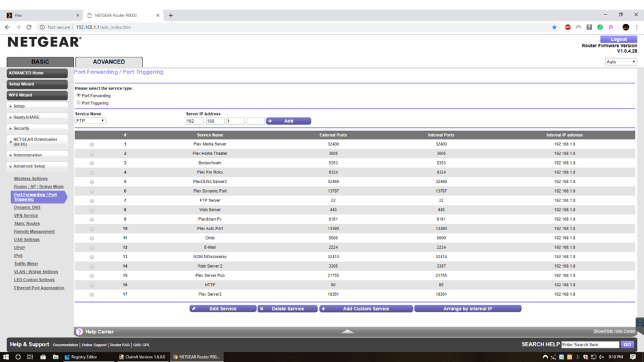Click the Delete Service button

tap(288, 309)
